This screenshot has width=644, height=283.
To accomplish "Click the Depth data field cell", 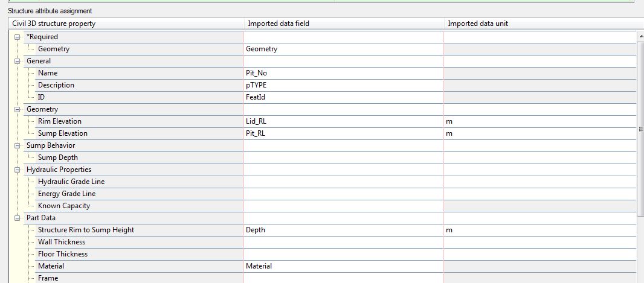I will pos(344,230).
